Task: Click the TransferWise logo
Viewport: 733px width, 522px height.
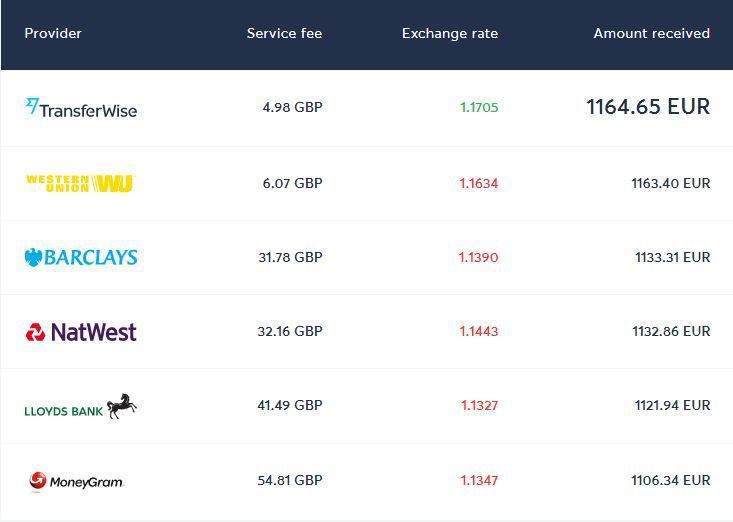Action: pyautogui.click(x=81, y=108)
